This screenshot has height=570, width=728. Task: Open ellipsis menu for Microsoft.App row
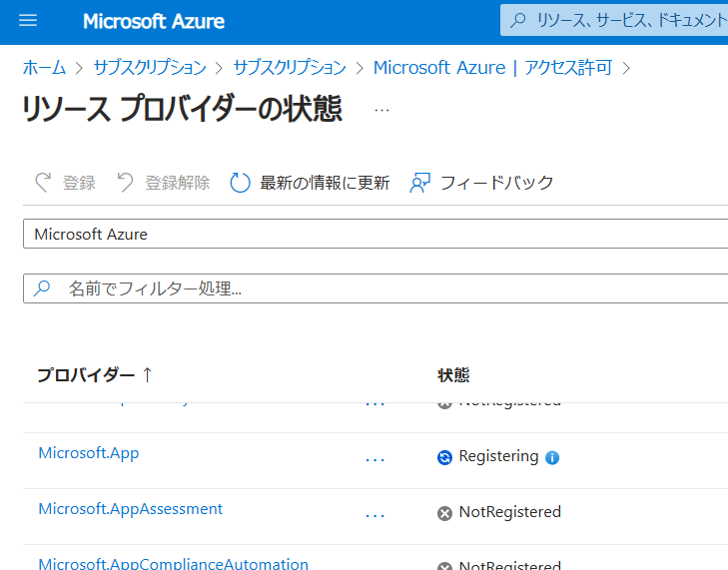pyautogui.click(x=375, y=459)
